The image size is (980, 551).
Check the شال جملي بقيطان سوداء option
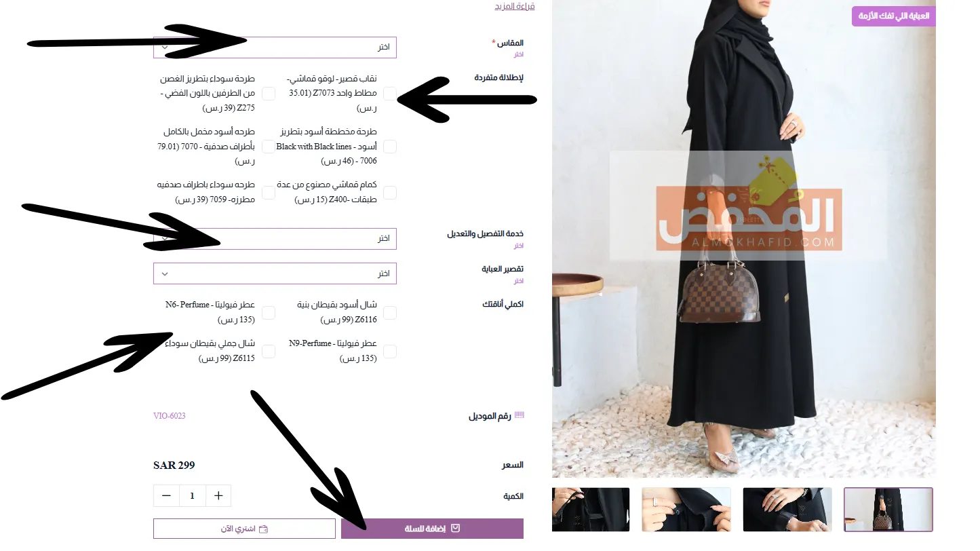[x=269, y=351]
